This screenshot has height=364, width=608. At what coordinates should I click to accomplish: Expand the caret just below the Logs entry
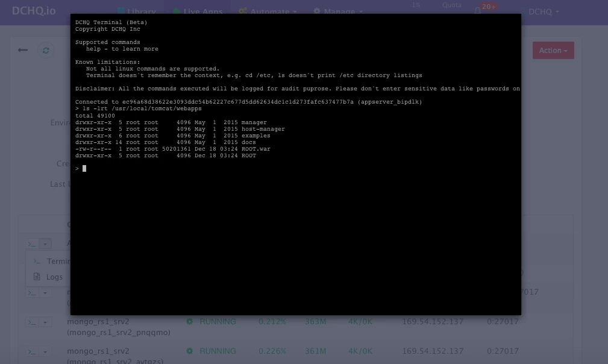tap(45, 293)
